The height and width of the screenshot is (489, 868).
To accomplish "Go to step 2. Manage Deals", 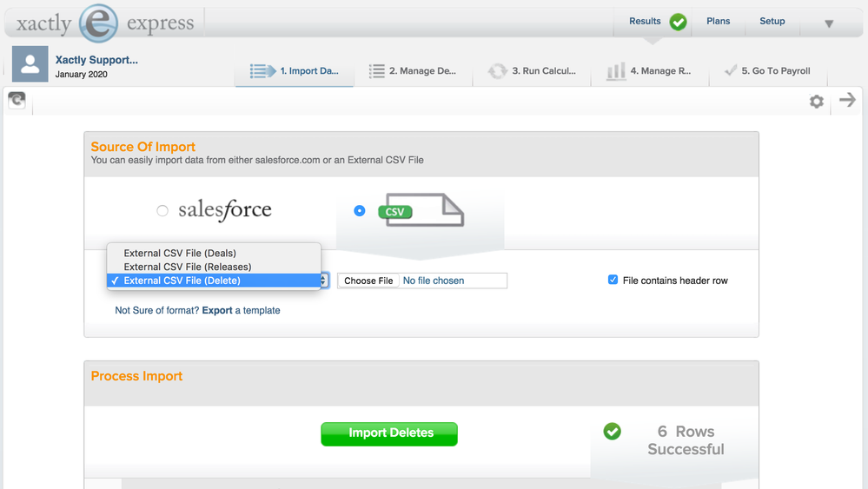I will pos(413,71).
